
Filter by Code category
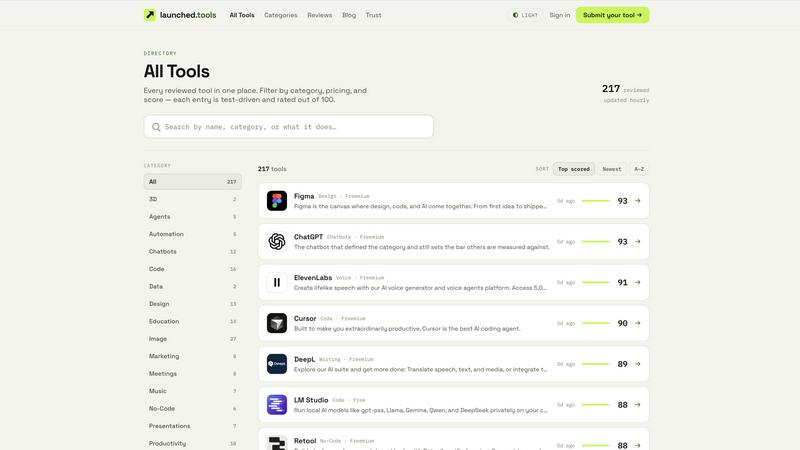pyautogui.click(x=192, y=269)
